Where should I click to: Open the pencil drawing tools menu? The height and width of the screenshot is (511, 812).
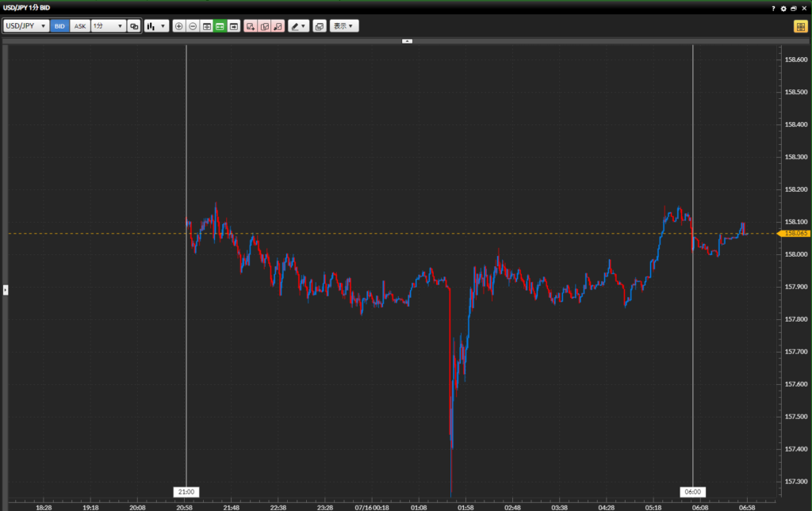coord(298,26)
